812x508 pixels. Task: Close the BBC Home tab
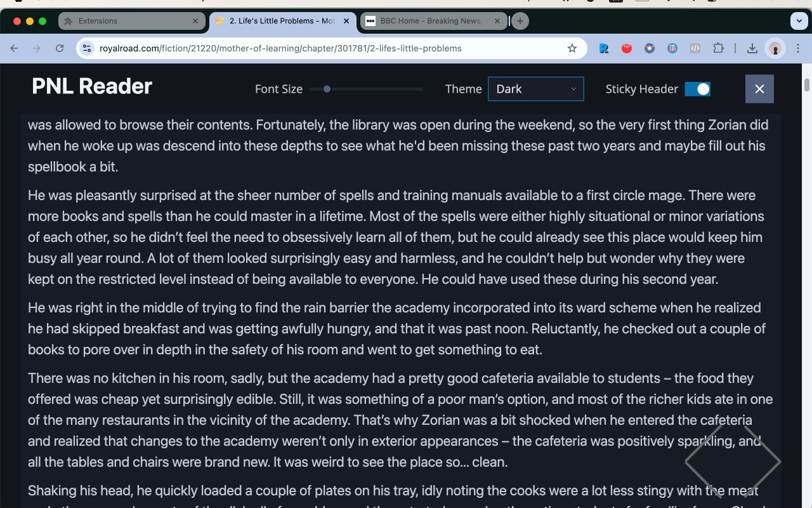click(497, 21)
